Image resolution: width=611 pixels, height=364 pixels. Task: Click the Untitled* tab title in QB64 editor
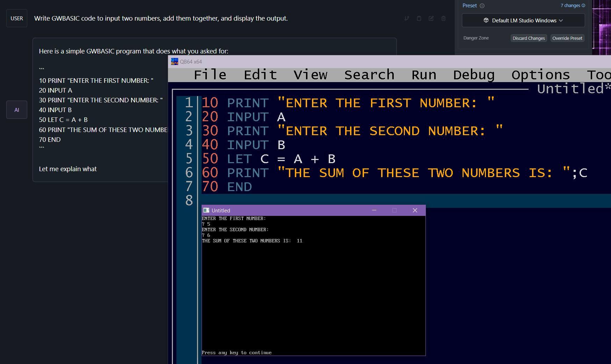[574, 89]
